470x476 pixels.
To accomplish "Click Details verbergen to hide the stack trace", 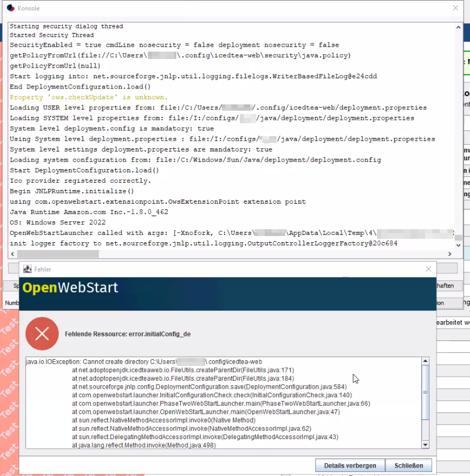I will point(350,465).
